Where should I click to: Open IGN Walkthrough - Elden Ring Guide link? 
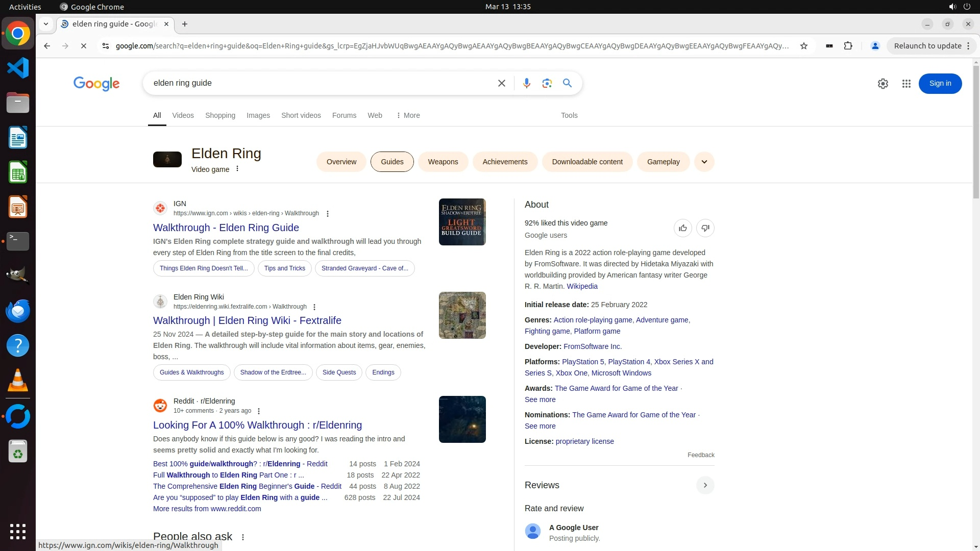pos(226,228)
